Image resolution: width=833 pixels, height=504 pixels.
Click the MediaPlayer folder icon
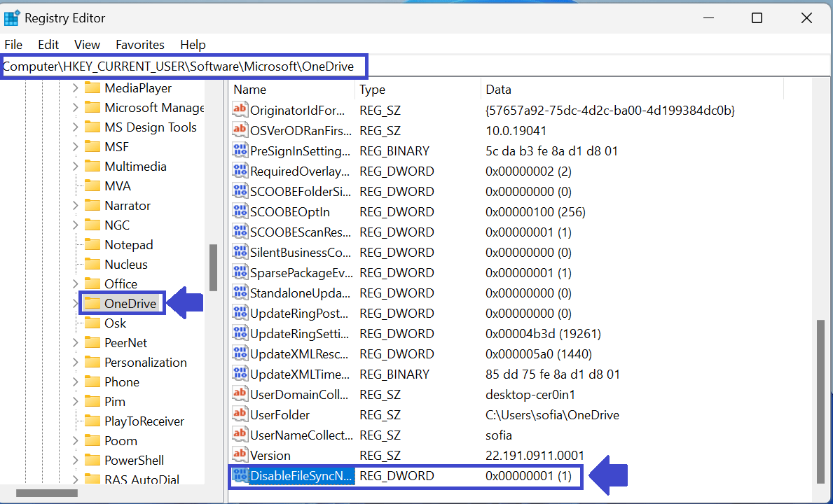click(x=92, y=87)
